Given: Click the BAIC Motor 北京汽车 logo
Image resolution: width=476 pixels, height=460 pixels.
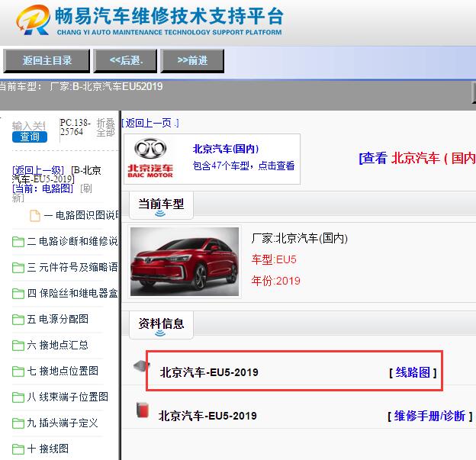Looking at the screenshot, I should pyautogui.click(x=150, y=158).
